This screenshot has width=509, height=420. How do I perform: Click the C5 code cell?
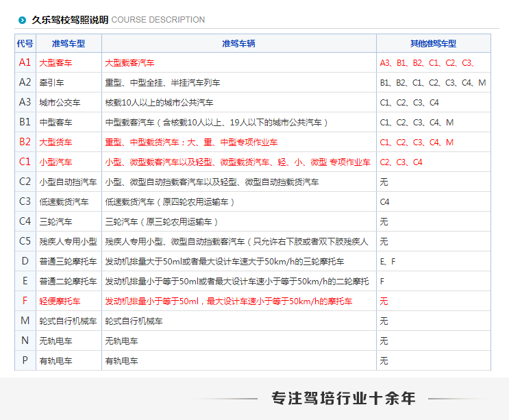click(x=25, y=241)
